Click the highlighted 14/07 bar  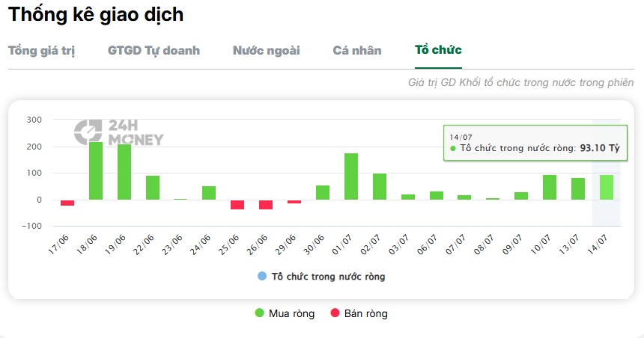point(607,188)
